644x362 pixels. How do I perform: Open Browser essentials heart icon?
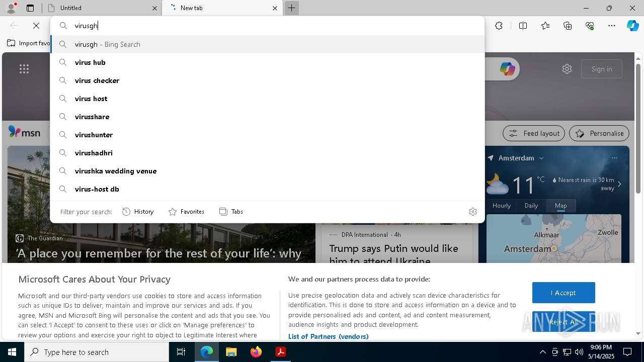pos(590,26)
